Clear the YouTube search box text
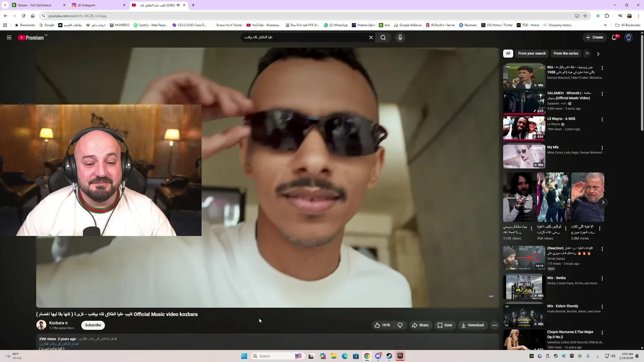Image resolution: width=644 pixels, height=362 pixels. (x=371, y=37)
